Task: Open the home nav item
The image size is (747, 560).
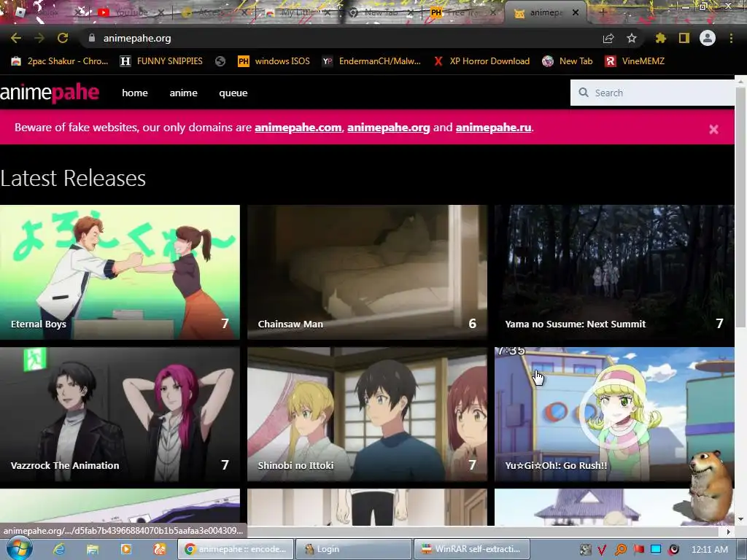Action: coord(135,93)
